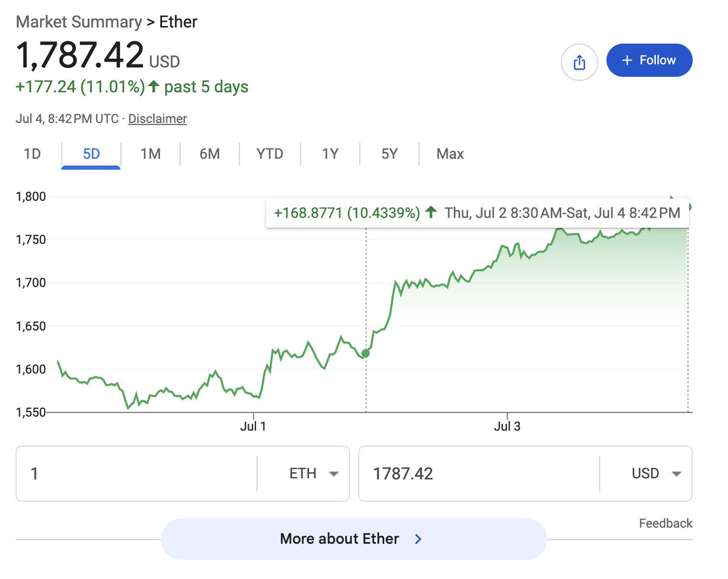
Task: Click the Jul 2 marker dot on the chart
Action: click(365, 353)
